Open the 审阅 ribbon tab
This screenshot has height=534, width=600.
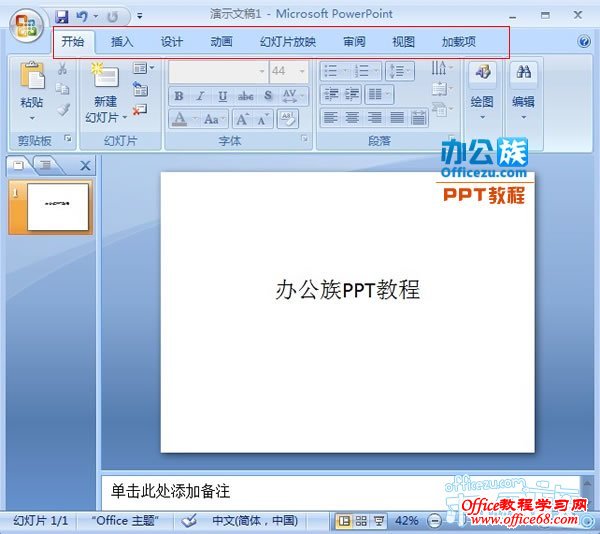pyautogui.click(x=354, y=41)
